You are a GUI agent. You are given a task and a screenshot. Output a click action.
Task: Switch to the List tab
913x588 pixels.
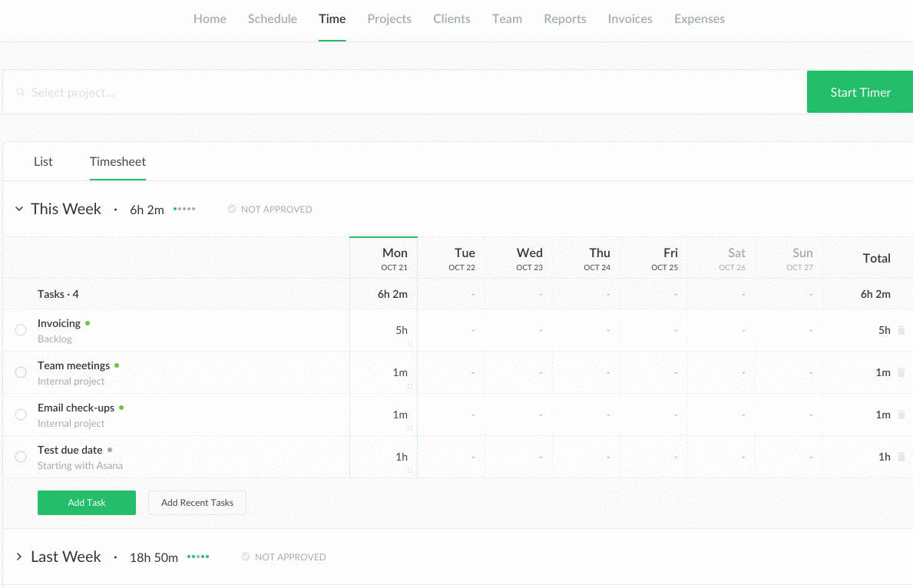[43, 161]
